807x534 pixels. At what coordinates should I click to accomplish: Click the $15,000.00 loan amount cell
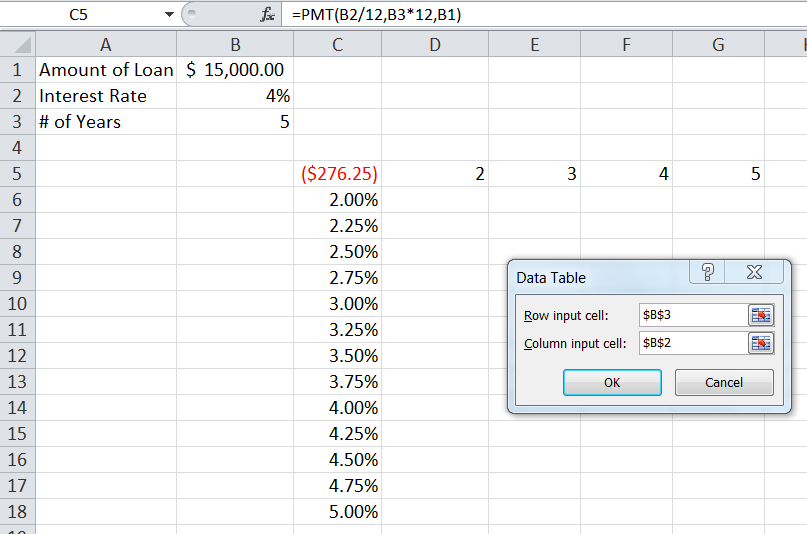coord(235,70)
